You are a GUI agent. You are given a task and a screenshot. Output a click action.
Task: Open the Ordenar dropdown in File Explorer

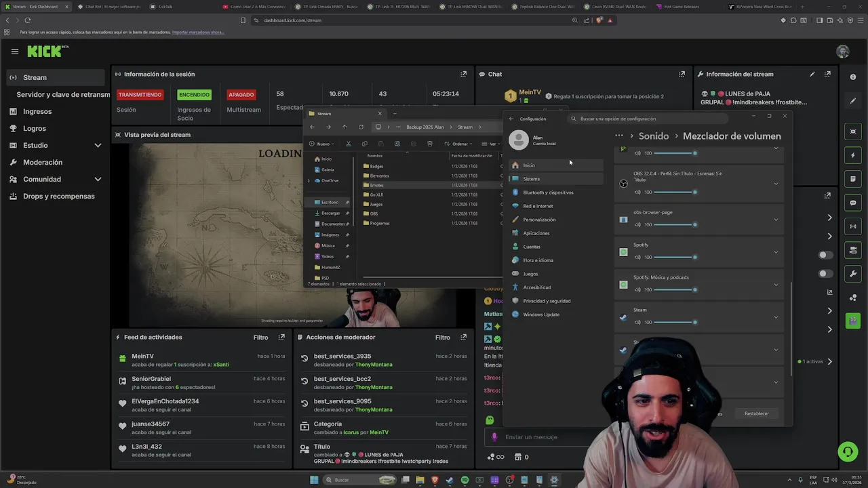coord(459,144)
